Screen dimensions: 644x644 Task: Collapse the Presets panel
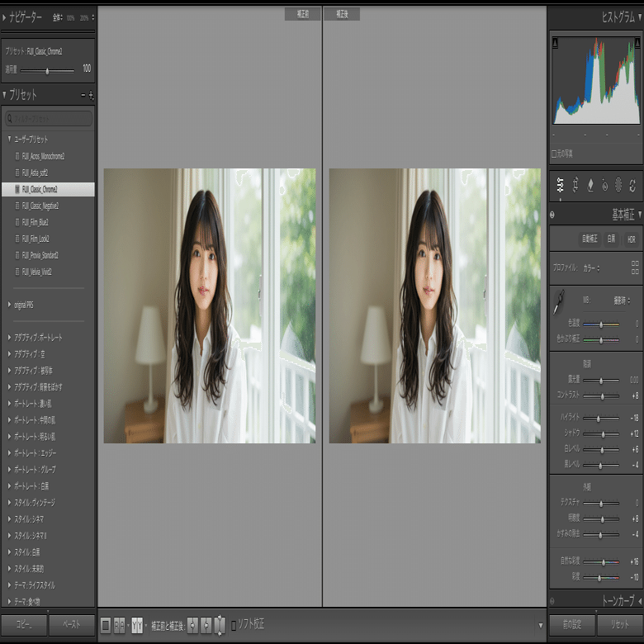(x=4, y=95)
